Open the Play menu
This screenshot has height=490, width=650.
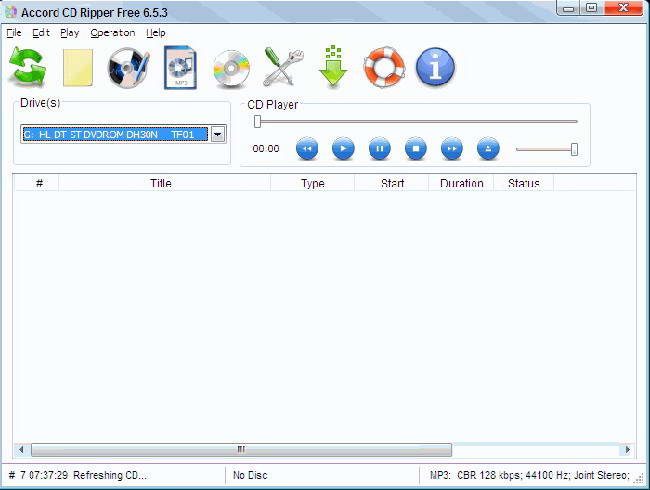coord(70,33)
